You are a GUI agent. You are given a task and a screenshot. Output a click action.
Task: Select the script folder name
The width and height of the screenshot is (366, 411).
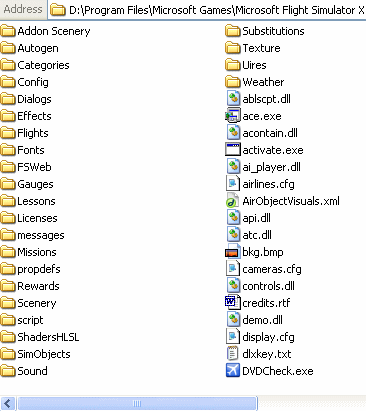[x=30, y=320]
